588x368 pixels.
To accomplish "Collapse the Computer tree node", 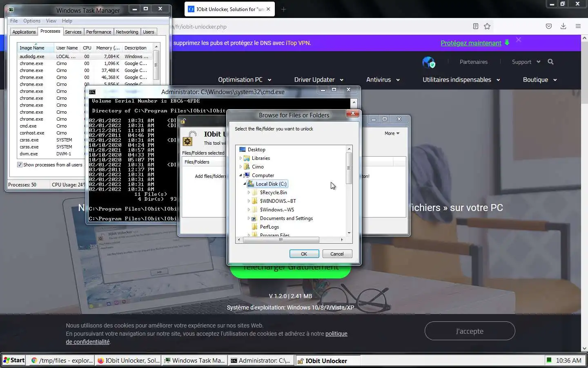I will coord(241,175).
